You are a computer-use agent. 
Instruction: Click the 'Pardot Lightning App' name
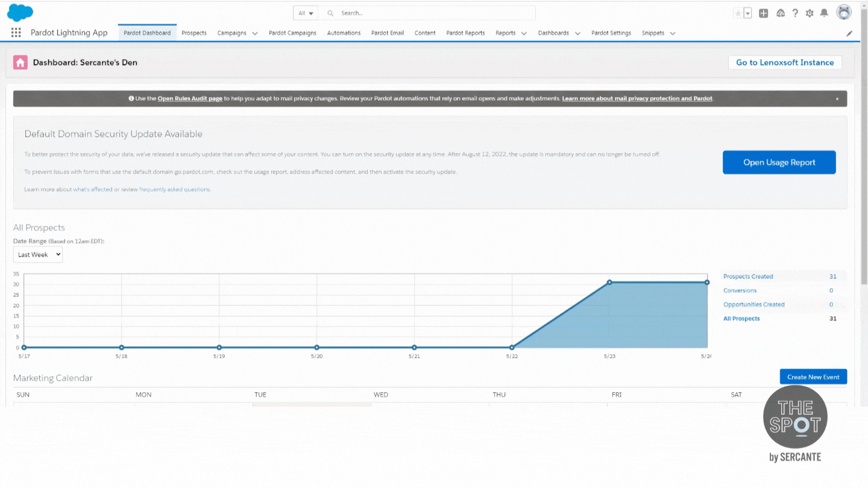69,33
